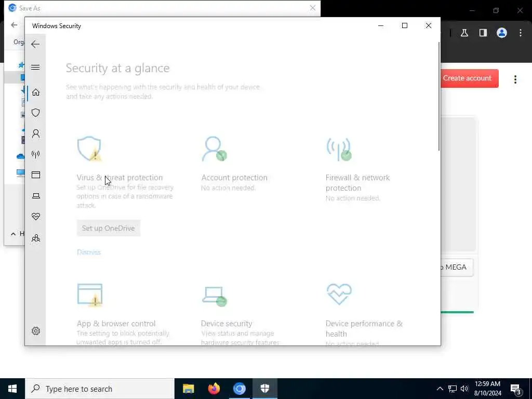
Task: Click the volume speaker tray icon
Action: 464,389
